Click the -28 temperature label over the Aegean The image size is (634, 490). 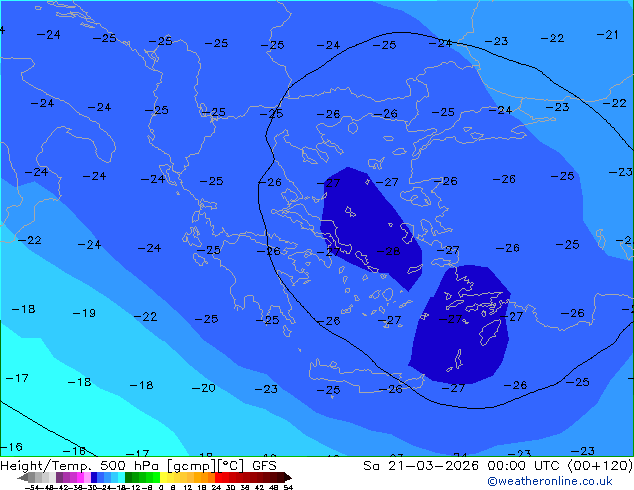389,251
